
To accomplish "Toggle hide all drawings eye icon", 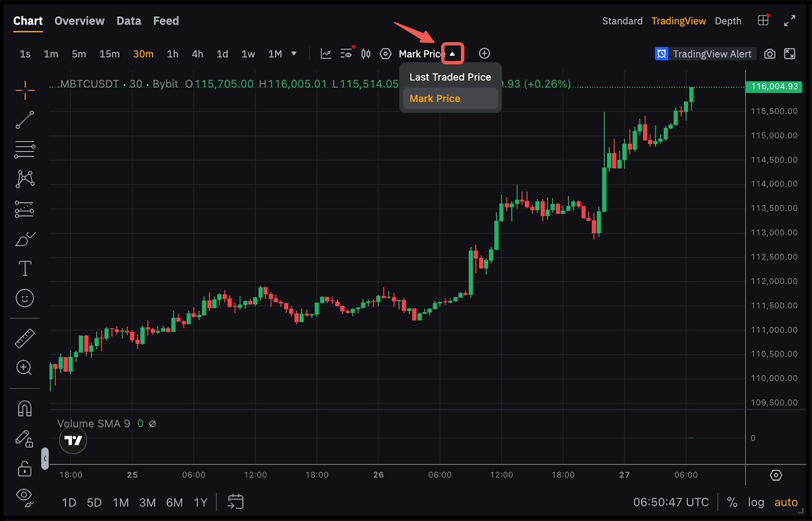I will (x=24, y=496).
